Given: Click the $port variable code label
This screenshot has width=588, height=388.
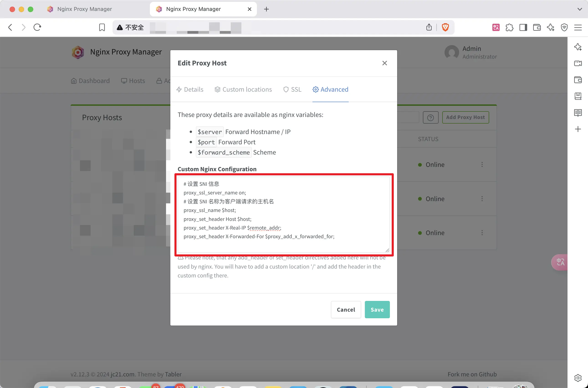Looking at the screenshot, I should click(x=206, y=142).
